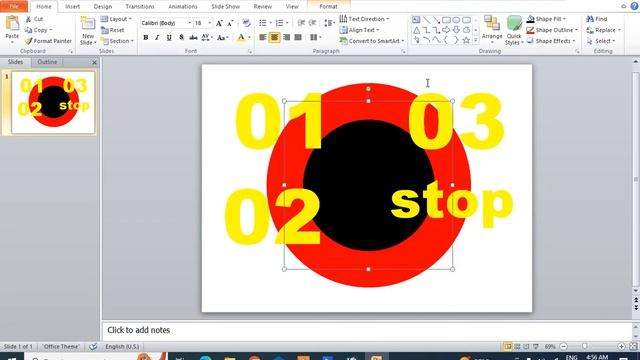Pick the straight Line shape
This screenshot has height=360, width=640.
point(426,20)
